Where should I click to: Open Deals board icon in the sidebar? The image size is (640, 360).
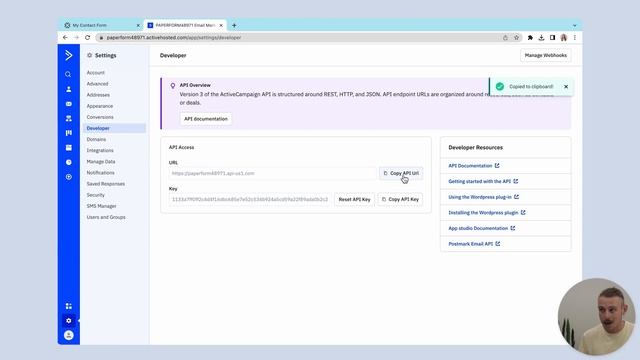click(69, 133)
